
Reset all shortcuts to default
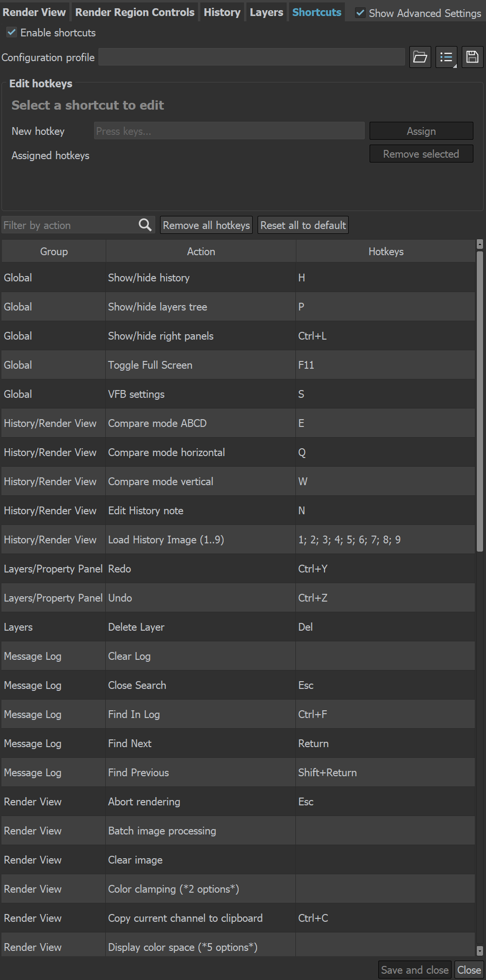(303, 225)
